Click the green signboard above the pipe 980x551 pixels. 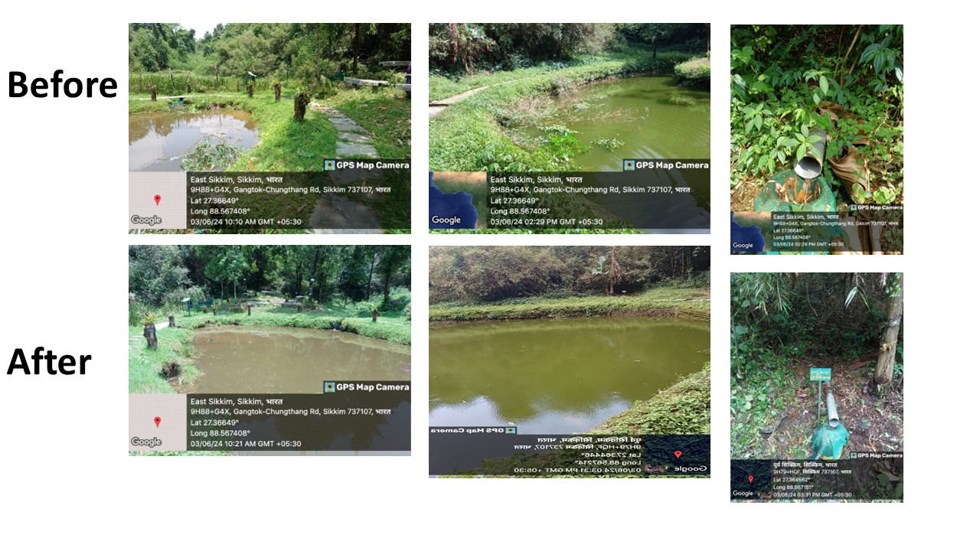pyautogui.click(x=820, y=374)
